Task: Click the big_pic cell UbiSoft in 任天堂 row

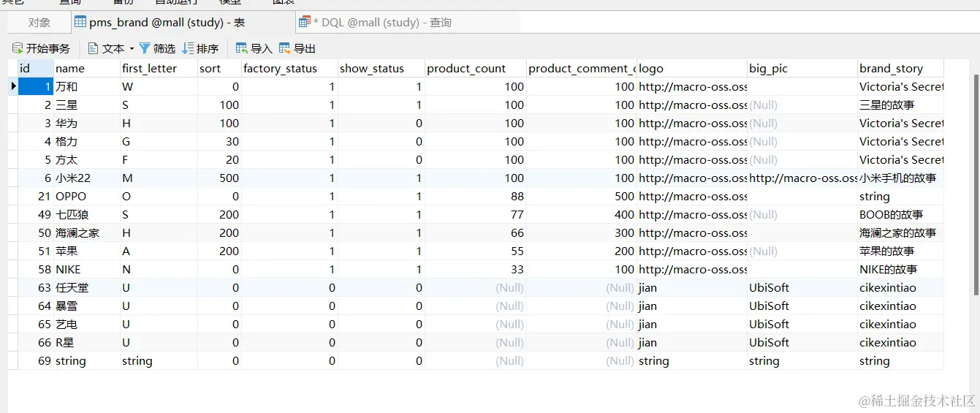Action: click(802, 287)
